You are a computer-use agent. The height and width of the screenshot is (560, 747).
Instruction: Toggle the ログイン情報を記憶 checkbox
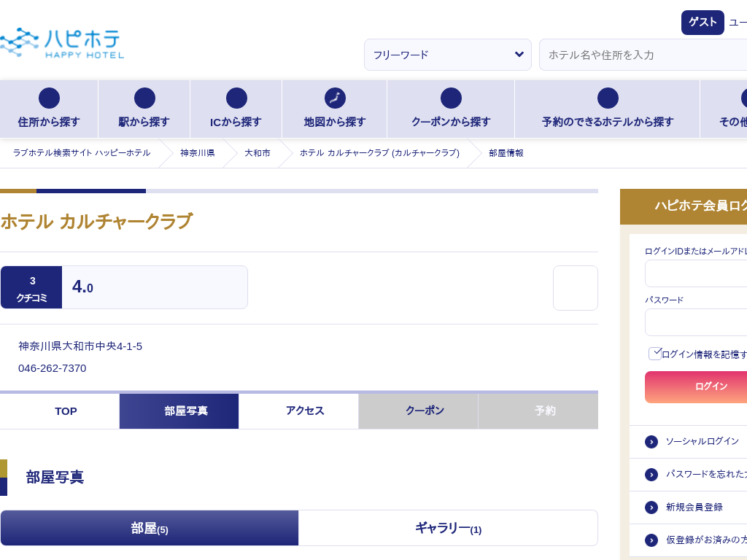click(655, 354)
